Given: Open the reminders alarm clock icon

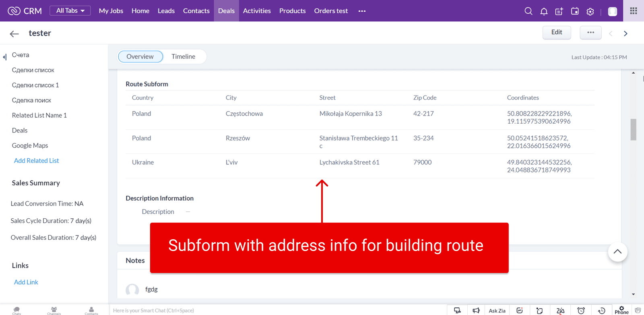Looking at the screenshot, I should click(x=581, y=310).
